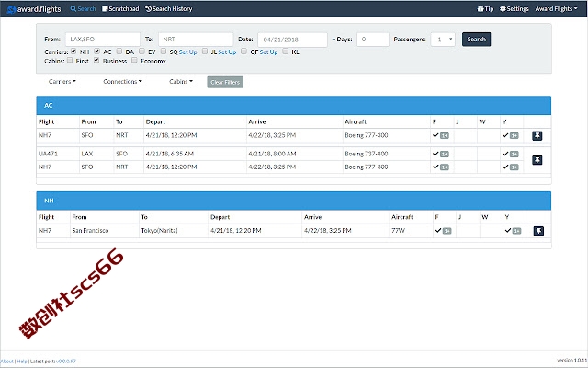Click the dark Search button
The height and width of the screenshot is (368, 588).
(x=476, y=39)
